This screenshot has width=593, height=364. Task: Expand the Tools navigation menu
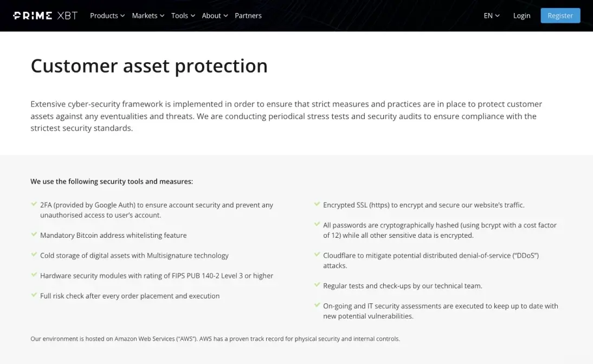pos(183,16)
